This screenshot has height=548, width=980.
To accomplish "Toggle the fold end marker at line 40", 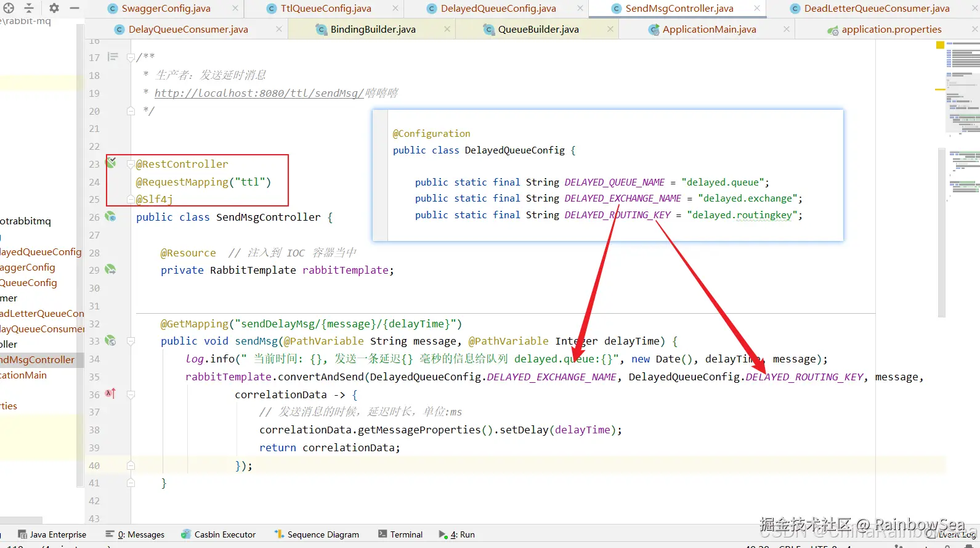I will (131, 465).
